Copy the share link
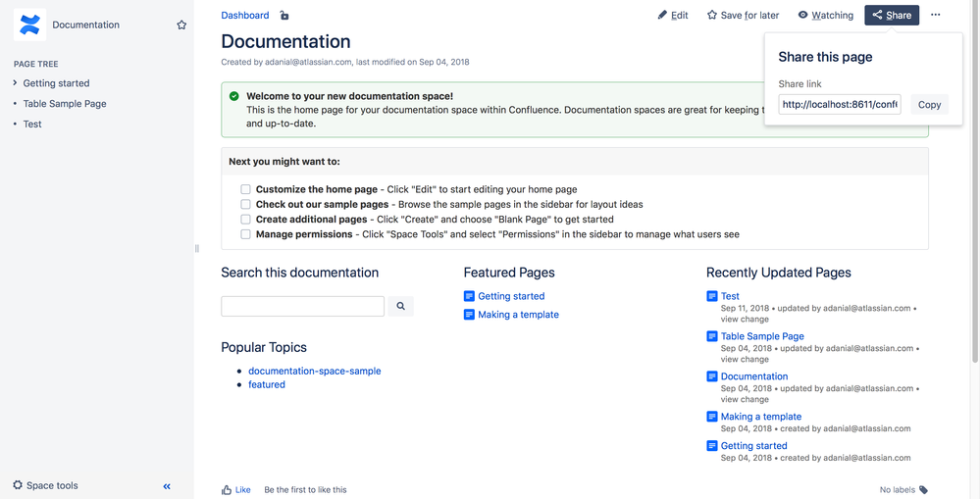 tap(929, 104)
